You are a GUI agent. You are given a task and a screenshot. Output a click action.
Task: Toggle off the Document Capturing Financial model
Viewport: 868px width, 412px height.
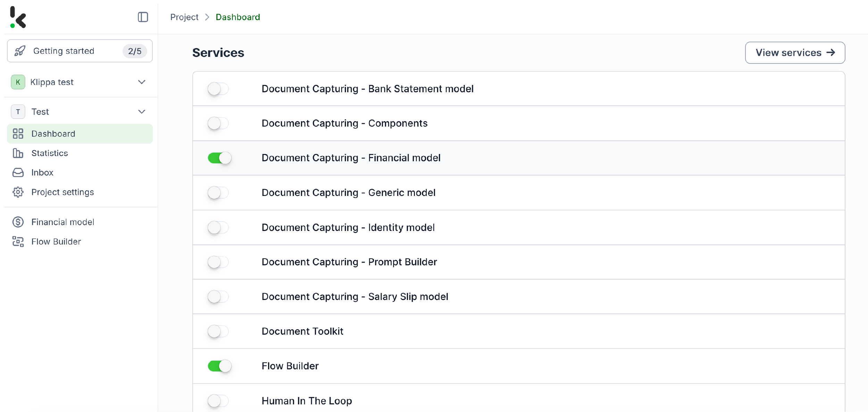point(219,157)
